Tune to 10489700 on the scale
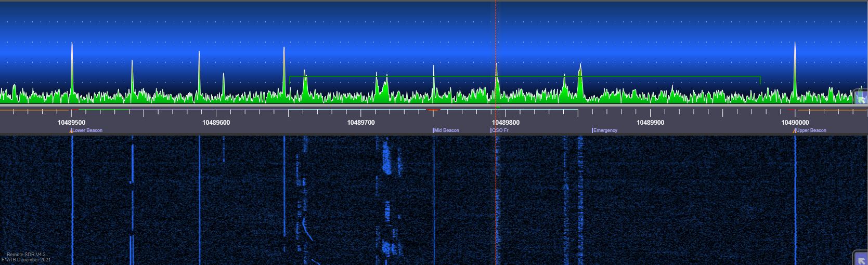Image resolution: width=868 pixels, height=265 pixels. [x=361, y=123]
